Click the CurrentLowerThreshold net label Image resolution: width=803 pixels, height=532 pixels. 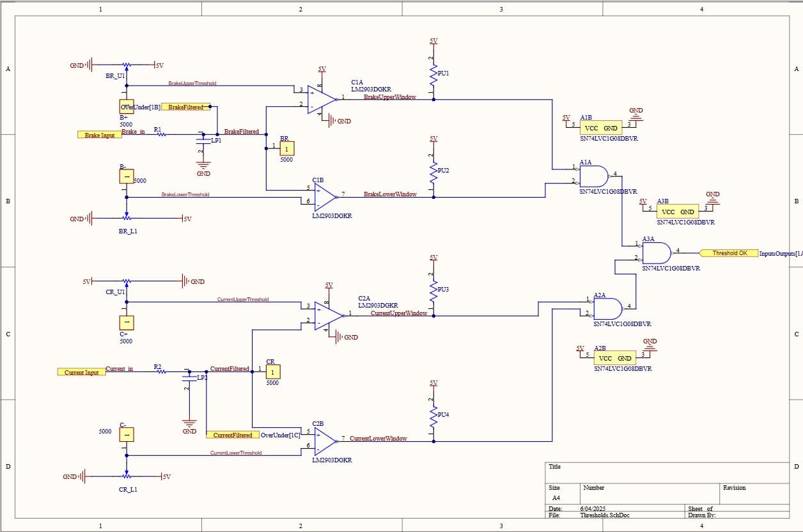[x=236, y=453]
